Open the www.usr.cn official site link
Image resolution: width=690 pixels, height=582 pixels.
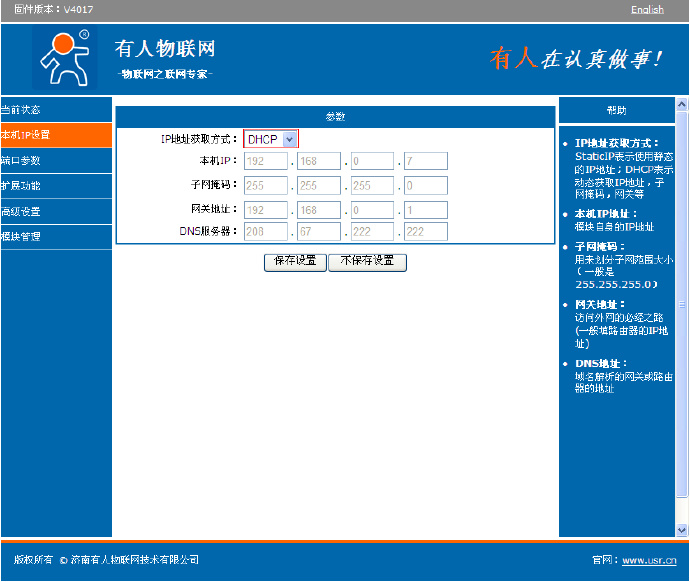649,560
